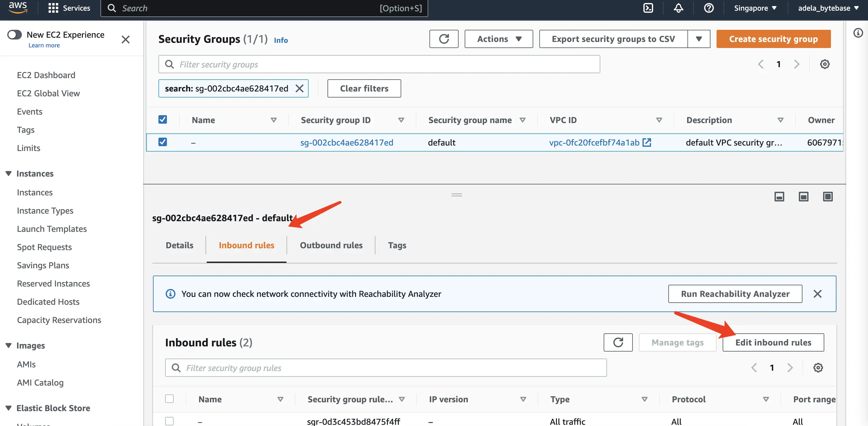Refresh the inbound rules list
The width and height of the screenshot is (868, 426).
tap(618, 342)
